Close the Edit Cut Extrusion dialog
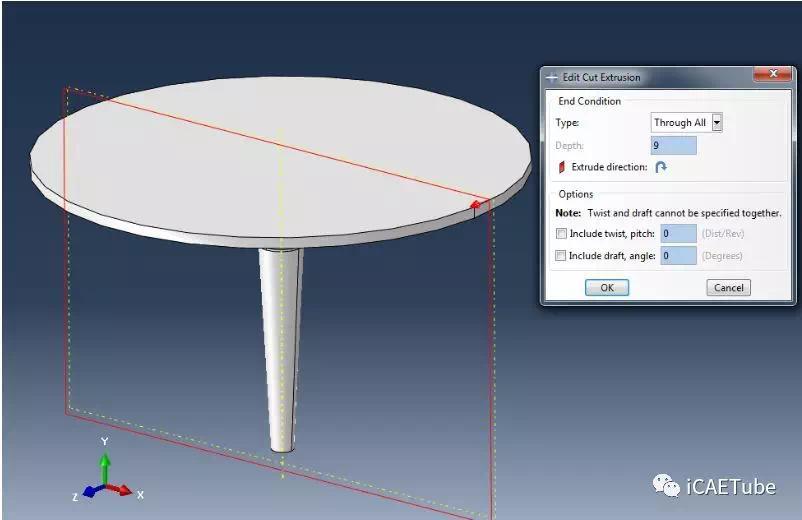Screen dimensions: 802x520 773,74
